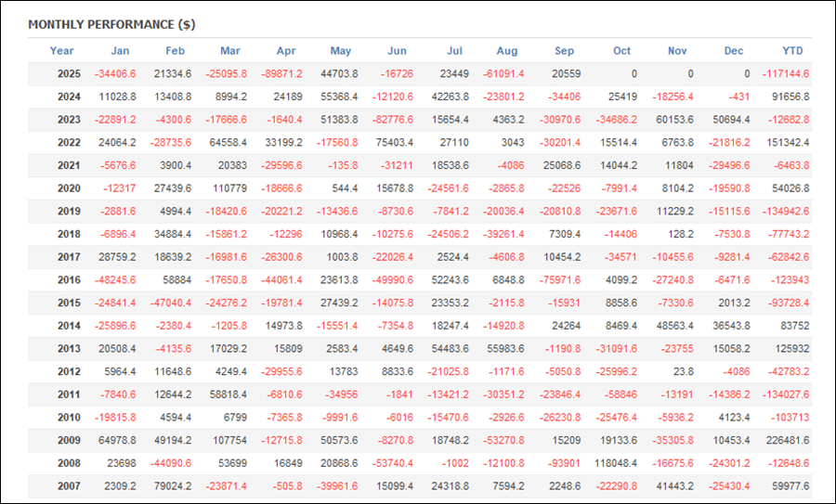Click the Jul column header
This screenshot has height=504, width=836.
[x=454, y=51]
